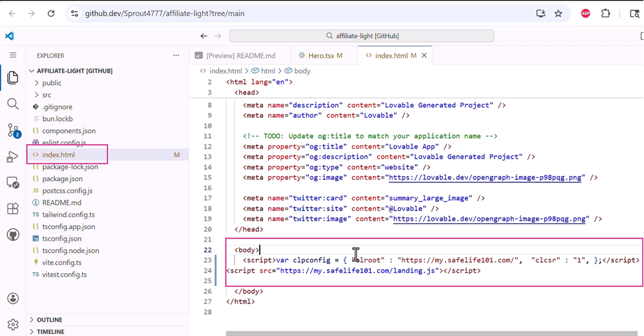Place cursor on the </html> closing tag
Screen dimensions: 644x336
pos(240,301)
